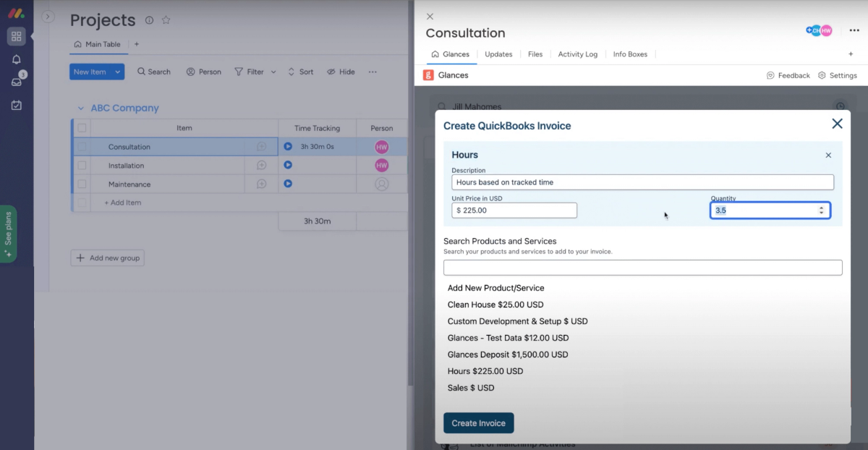Expand the Filter dropdown arrow
Image resolution: width=868 pixels, height=450 pixels.
(273, 72)
